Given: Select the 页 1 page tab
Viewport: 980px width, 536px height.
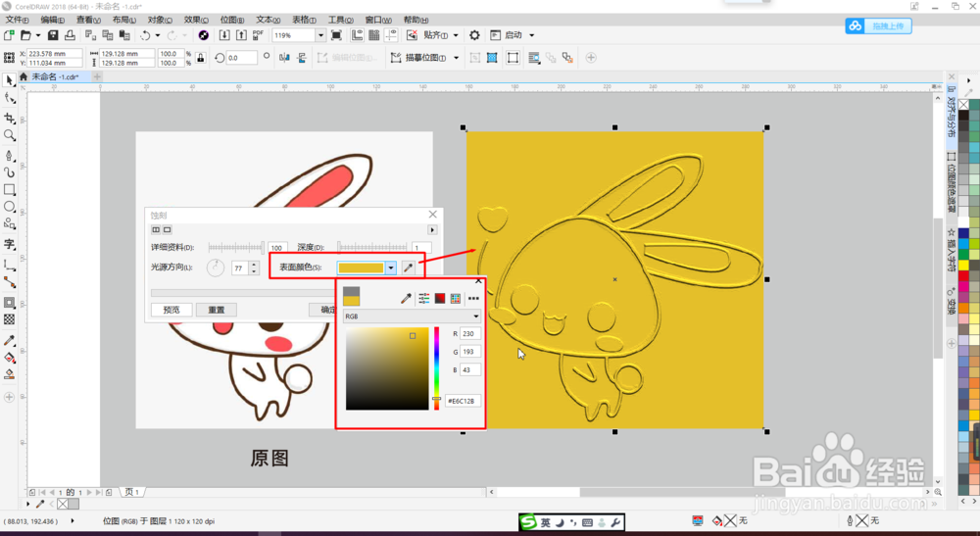Looking at the screenshot, I should coord(132,492).
